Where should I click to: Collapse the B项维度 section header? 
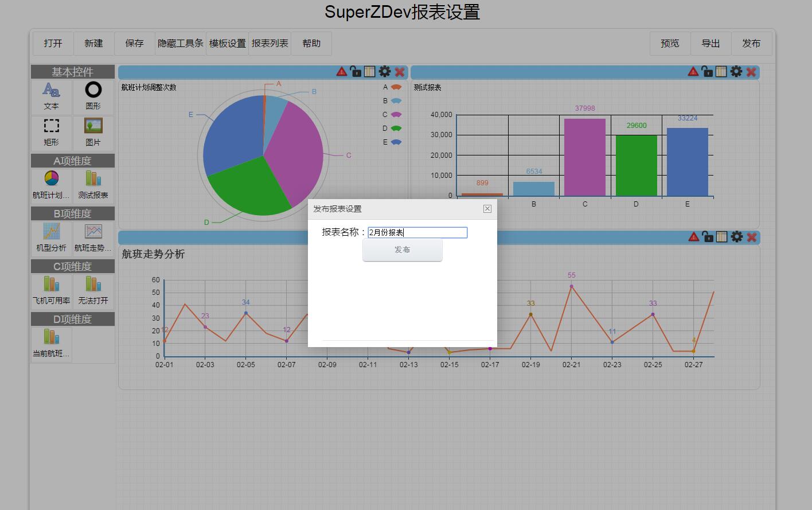73,213
